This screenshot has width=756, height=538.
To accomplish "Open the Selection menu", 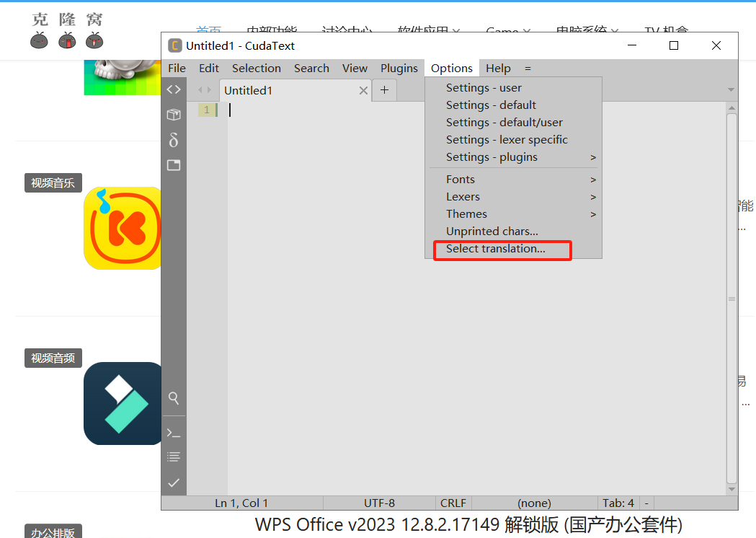I will coord(257,69).
